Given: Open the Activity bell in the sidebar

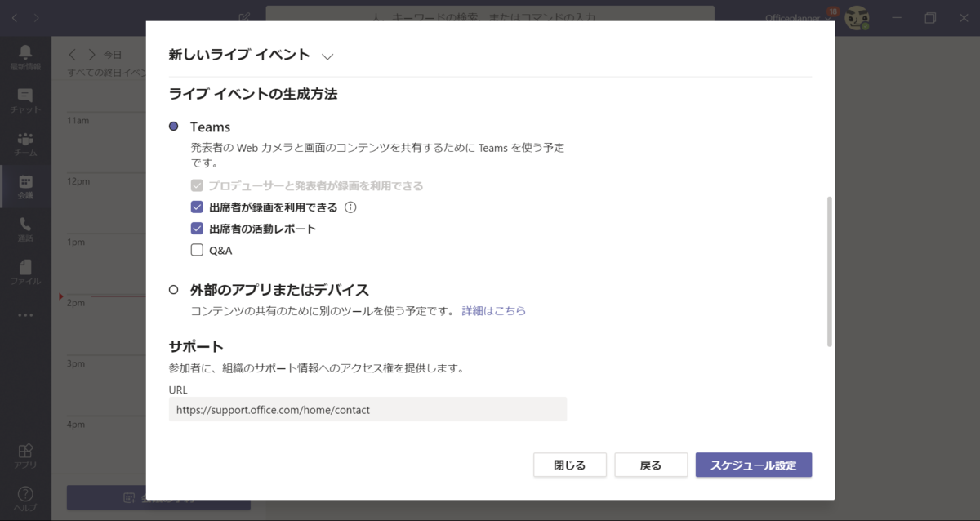Looking at the screenshot, I should (x=25, y=56).
